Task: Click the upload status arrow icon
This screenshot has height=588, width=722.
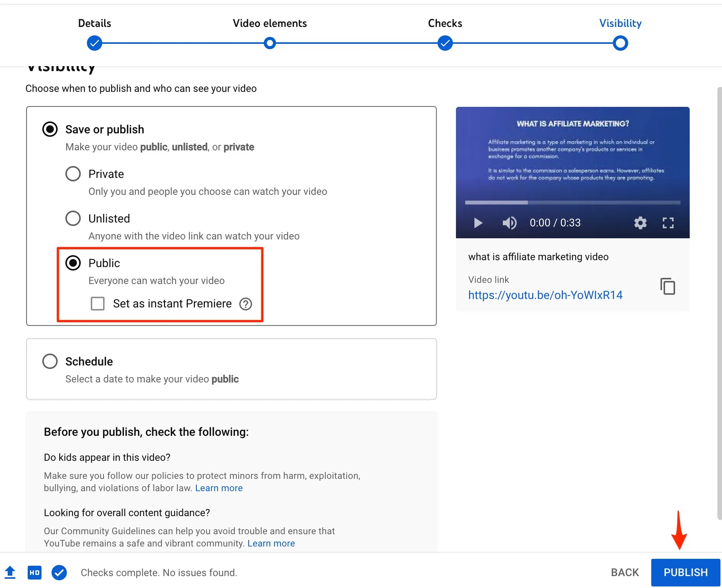Action: coord(10,572)
